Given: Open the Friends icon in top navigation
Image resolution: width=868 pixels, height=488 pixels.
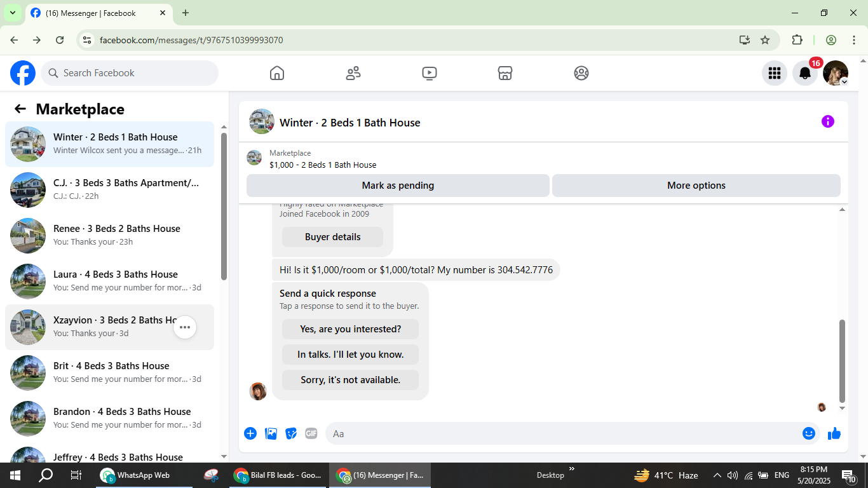Looking at the screenshot, I should [353, 73].
